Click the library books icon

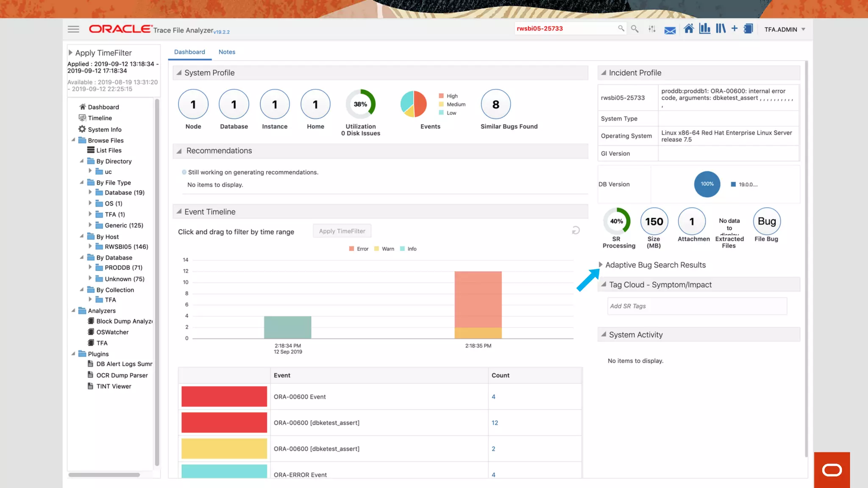(x=721, y=29)
